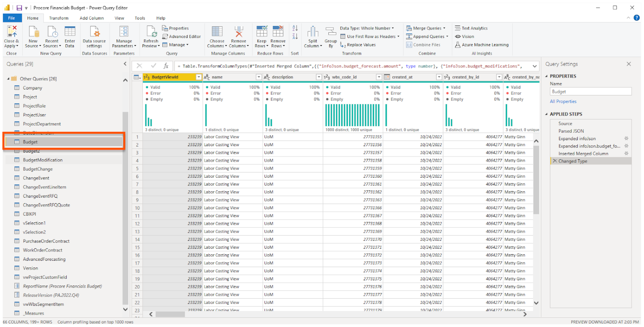Open settings gear for Expanded infoJson step
Image resolution: width=644 pixels, height=327 pixels.
[x=626, y=138]
